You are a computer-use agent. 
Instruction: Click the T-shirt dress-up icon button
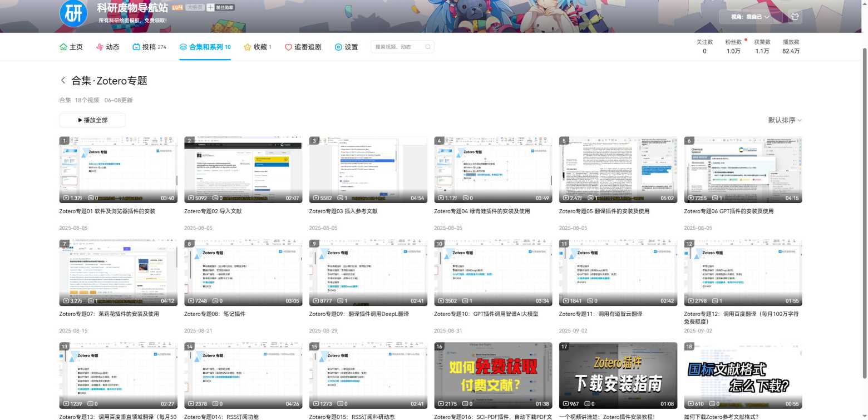tap(795, 17)
